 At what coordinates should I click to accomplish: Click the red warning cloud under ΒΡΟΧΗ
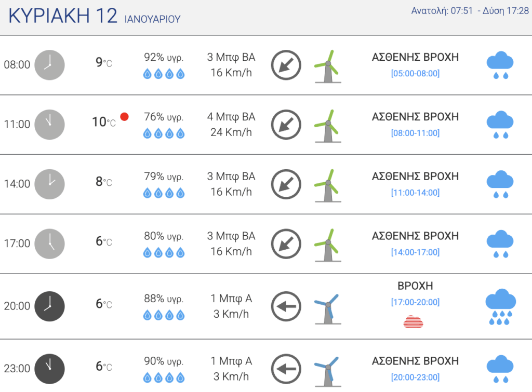tap(413, 321)
